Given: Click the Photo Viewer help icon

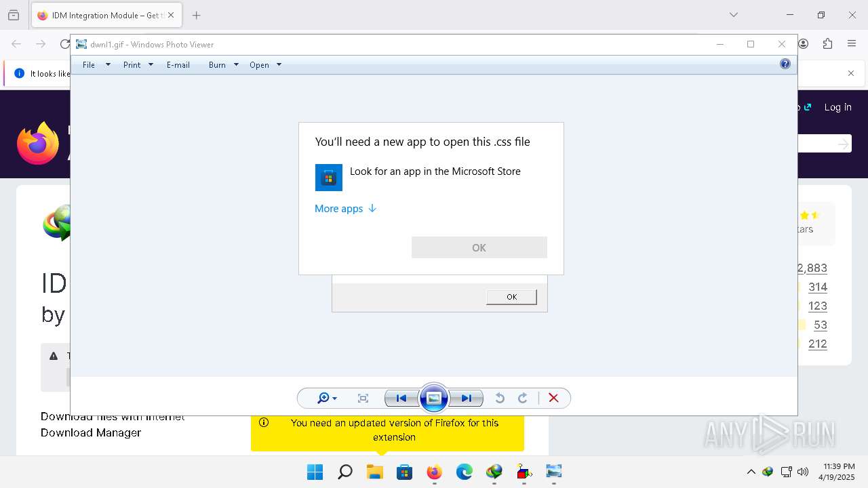Looking at the screenshot, I should coord(785,64).
